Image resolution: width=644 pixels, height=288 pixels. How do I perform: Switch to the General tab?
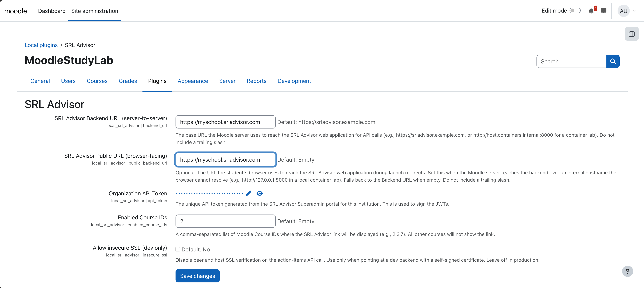40,81
